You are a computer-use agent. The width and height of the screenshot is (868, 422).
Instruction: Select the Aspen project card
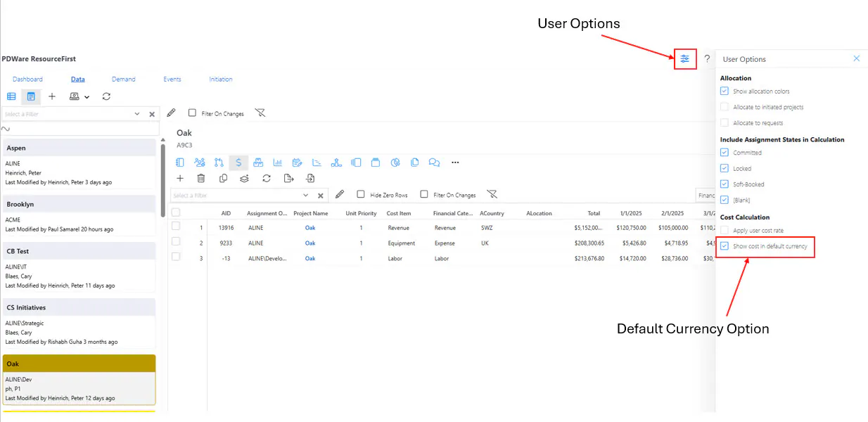[79, 164]
